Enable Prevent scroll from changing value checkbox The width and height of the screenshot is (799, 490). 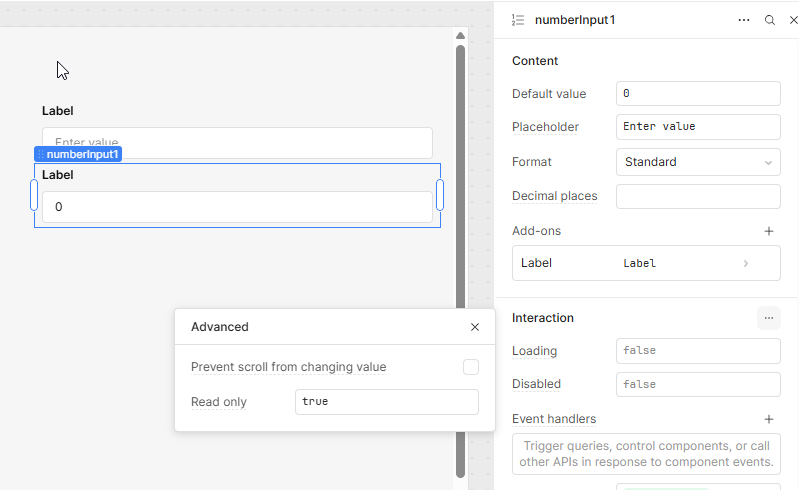pyautogui.click(x=470, y=367)
